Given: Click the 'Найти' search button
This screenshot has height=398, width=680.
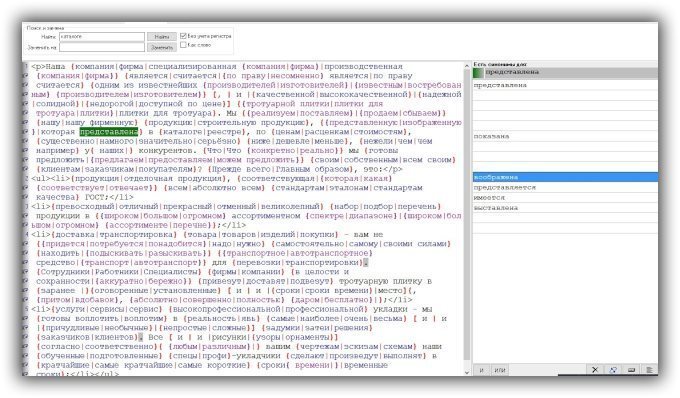Looking at the screenshot, I should tap(162, 37).
